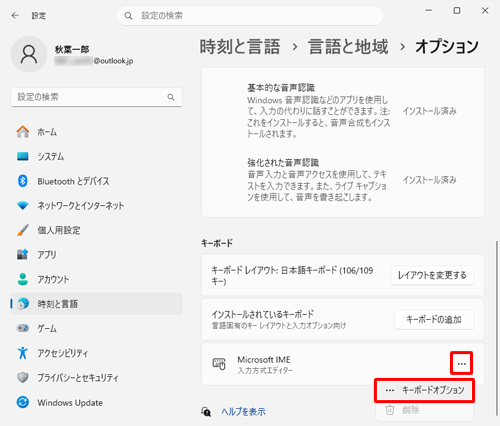Click the Windows Update sync icon
This screenshot has height=426, width=500.
23,402
